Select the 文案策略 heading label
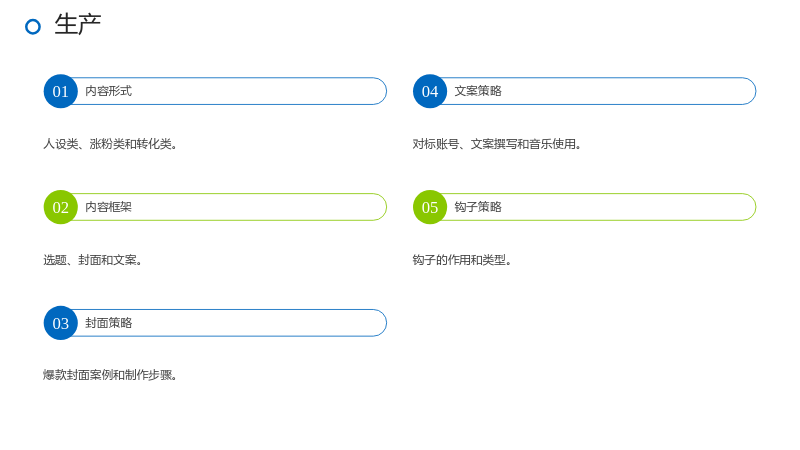This screenshot has height=450, width=800. (478, 91)
